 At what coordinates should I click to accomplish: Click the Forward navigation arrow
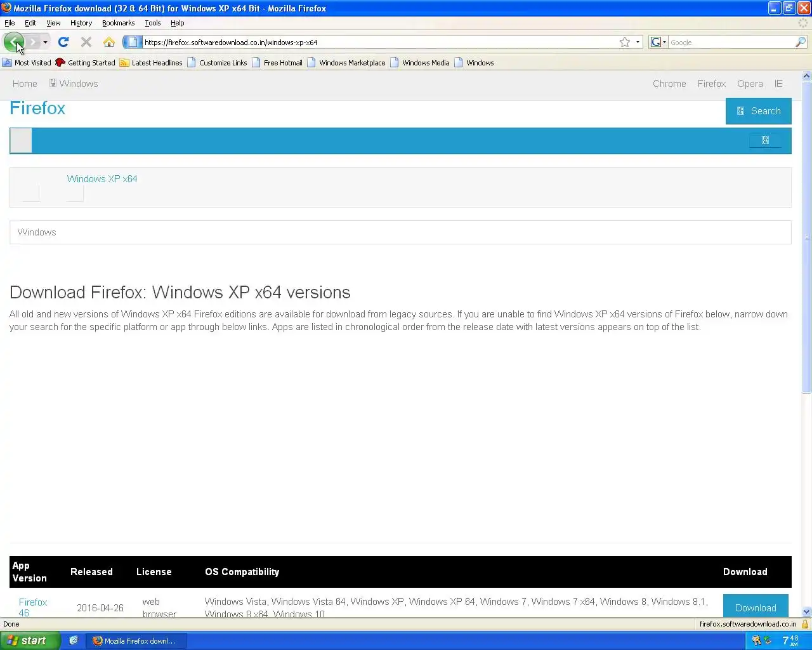click(32, 42)
